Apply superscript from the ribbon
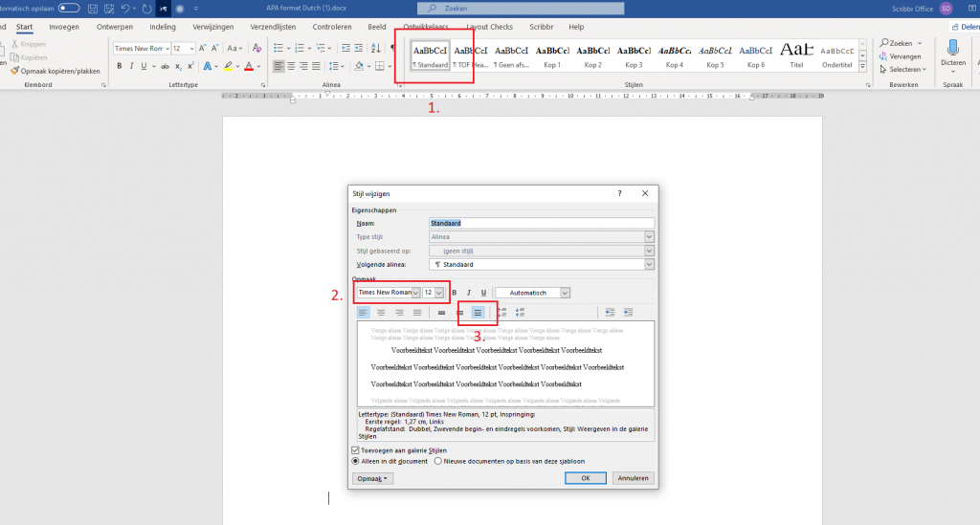The height and width of the screenshot is (525, 980). [x=190, y=66]
